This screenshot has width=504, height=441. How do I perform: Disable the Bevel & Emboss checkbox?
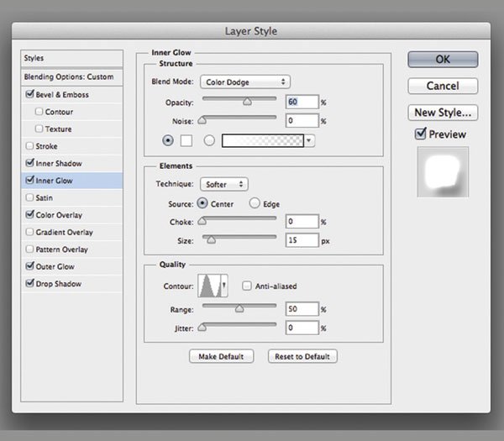(31, 95)
